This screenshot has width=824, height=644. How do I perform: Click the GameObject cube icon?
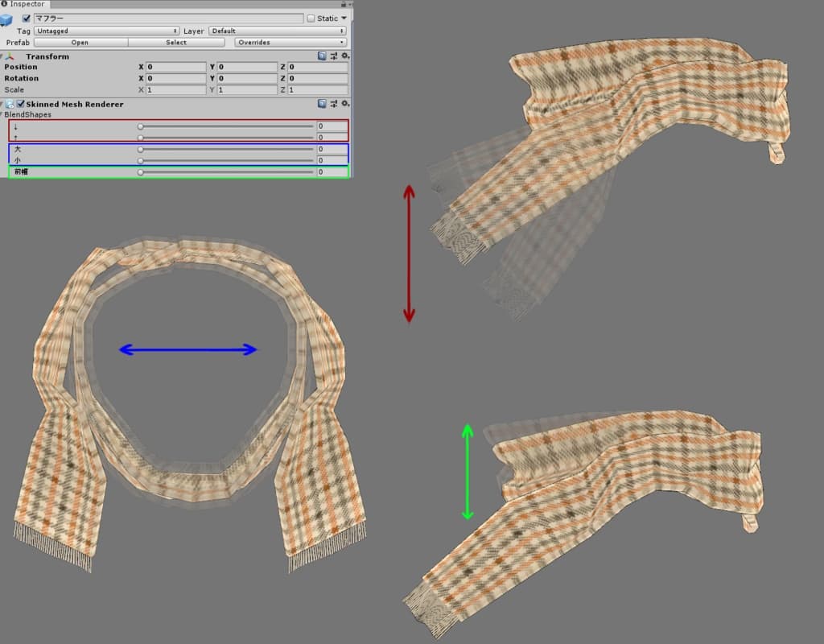click(6, 19)
